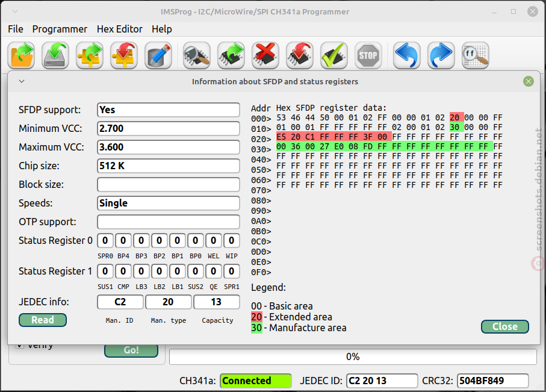Click the edit chip pencil icon
This screenshot has width=546, height=392.
158,55
